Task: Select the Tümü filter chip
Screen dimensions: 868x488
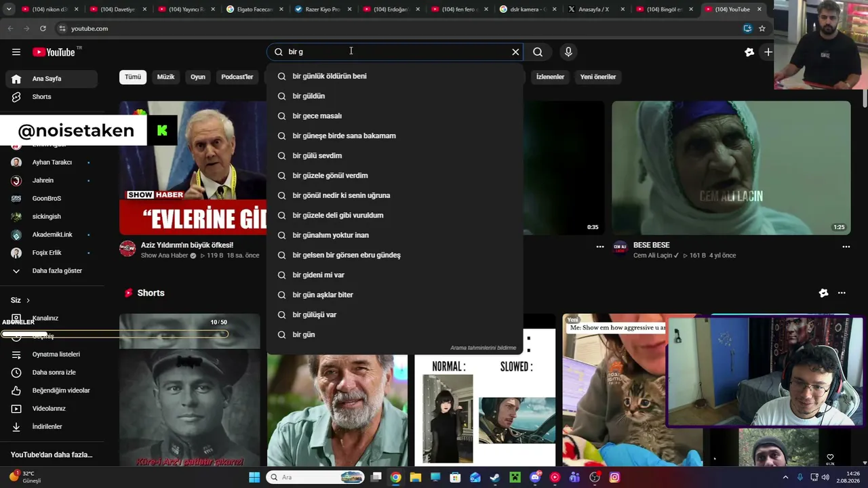Action: (x=133, y=77)
